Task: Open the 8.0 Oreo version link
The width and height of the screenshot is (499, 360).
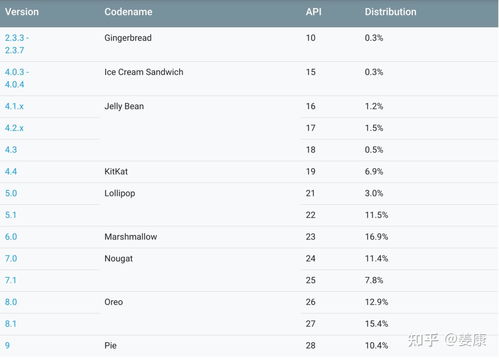Action: (11, 302)
